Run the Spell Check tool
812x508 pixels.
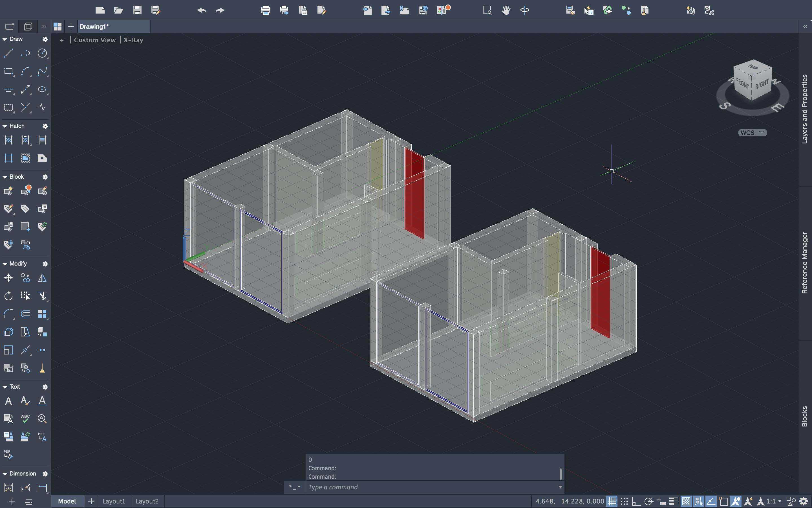click(25, 419)
